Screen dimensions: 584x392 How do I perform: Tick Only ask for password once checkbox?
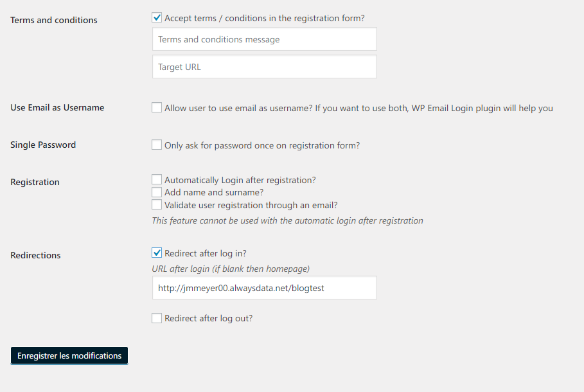pos(157,145)
